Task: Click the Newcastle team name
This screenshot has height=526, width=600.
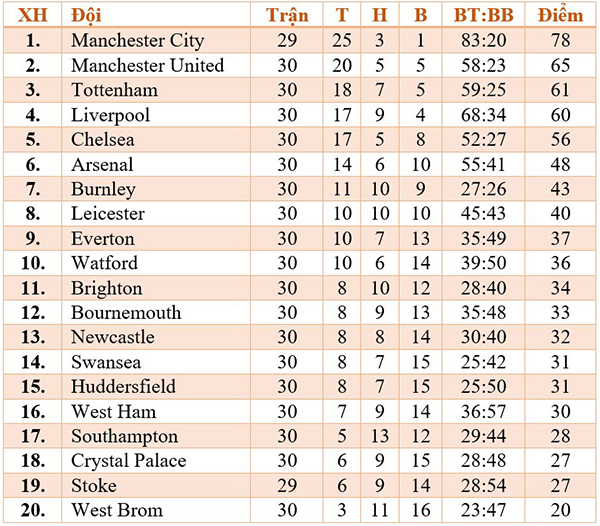Action: (x=113, y=337)
